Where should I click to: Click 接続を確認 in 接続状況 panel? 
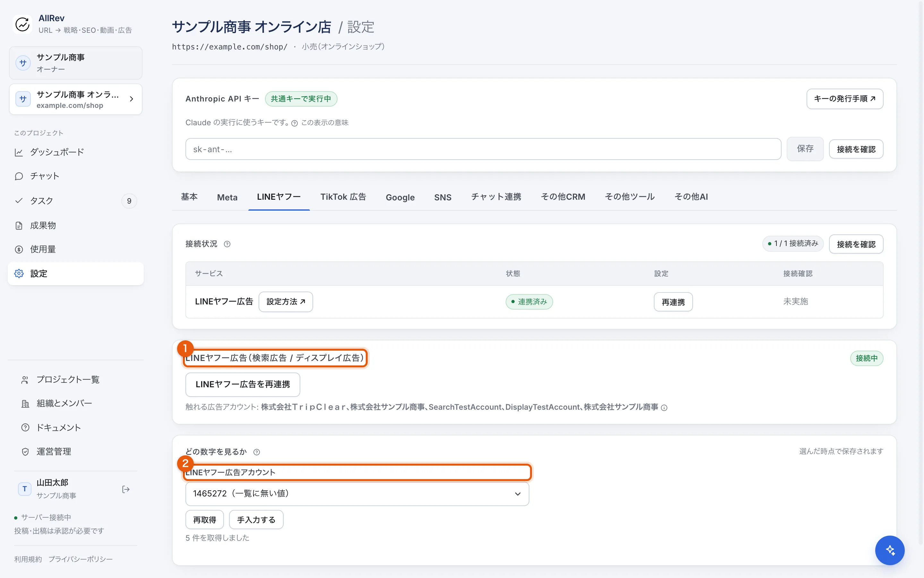pyautogui.click(x=856, y=244)
